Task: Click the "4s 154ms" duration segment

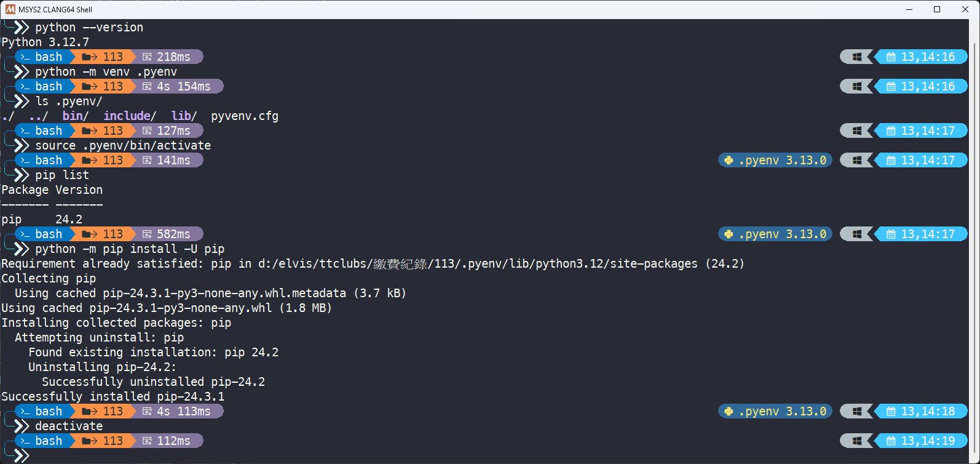Action: click(183, 86)
